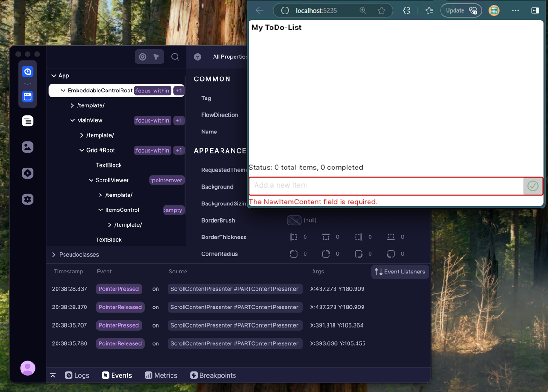Open the browser extensions puzzle icon

406,10
